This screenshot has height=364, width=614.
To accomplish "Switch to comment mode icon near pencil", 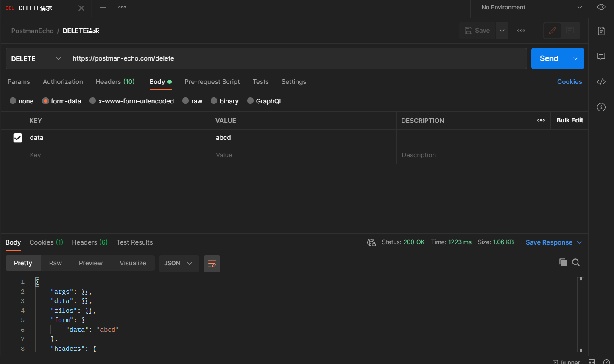I will click(x=570, y=31).
